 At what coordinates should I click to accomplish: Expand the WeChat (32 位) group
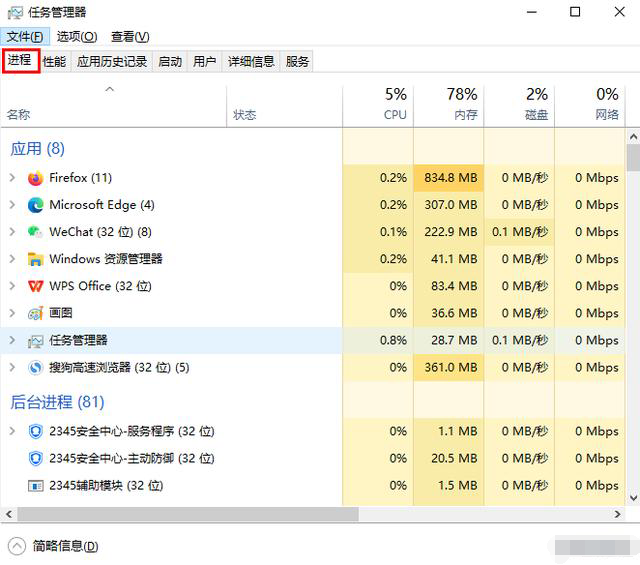pyautogui.click(x=12, y=232)
